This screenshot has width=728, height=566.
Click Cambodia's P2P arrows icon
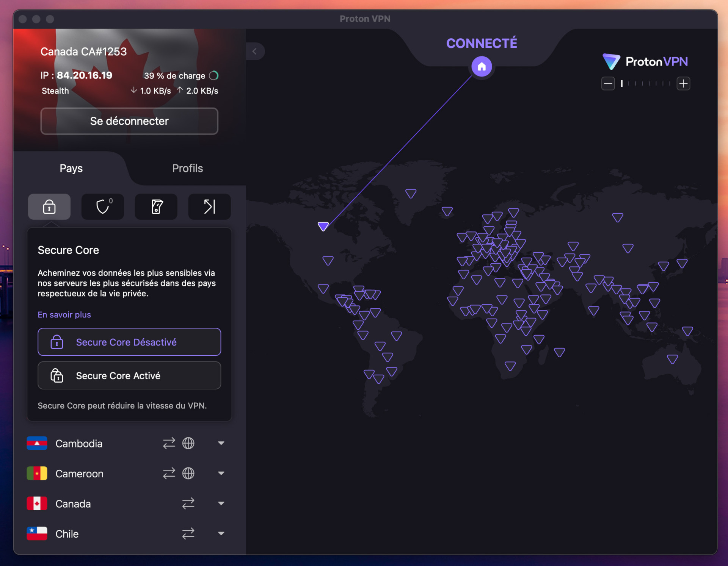tap(169, 443)
